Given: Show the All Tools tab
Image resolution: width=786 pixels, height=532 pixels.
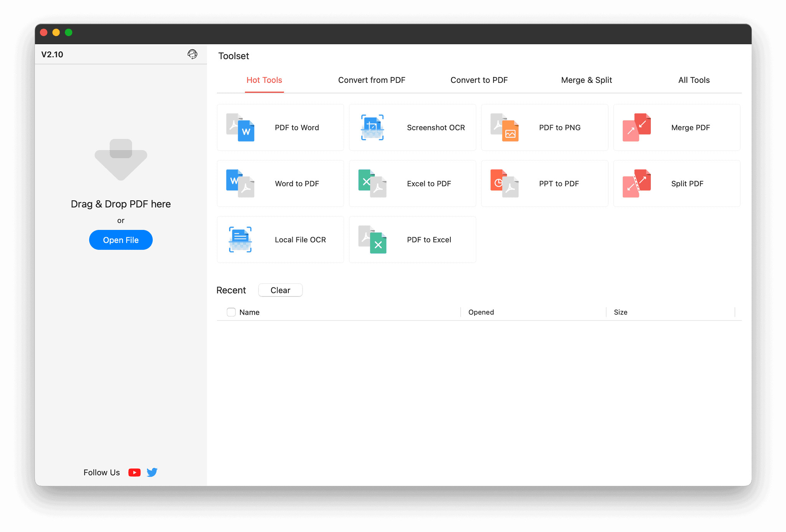Looking at the screenshot, I should 694,80.
